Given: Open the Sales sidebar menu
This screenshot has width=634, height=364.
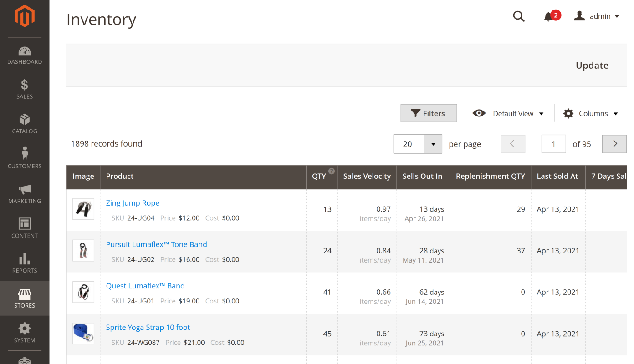Looking at the screenshot, I should click(x=25, y=89).
